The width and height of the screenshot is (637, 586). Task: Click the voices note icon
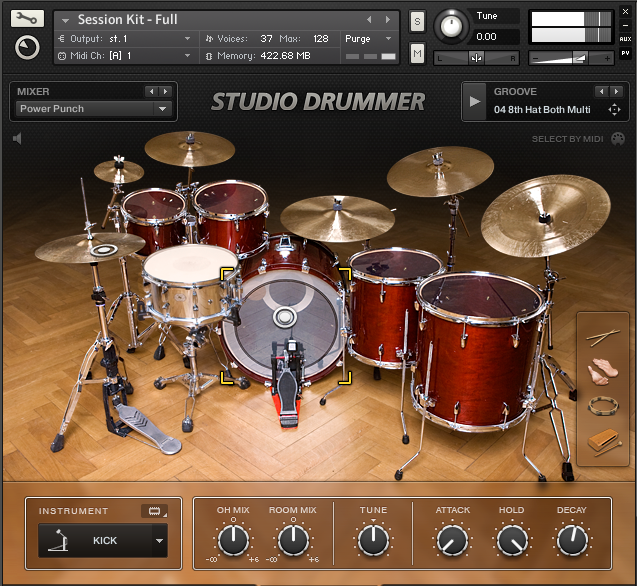click(x=209, y=39)
